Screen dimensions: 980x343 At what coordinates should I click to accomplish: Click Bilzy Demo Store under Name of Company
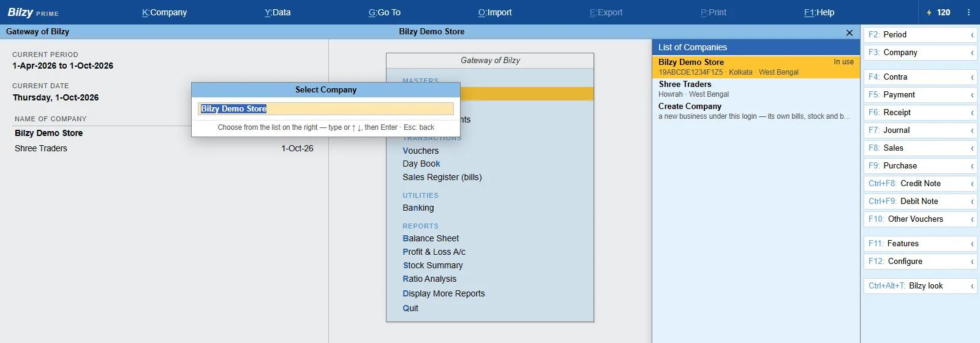tap(48, 133)
